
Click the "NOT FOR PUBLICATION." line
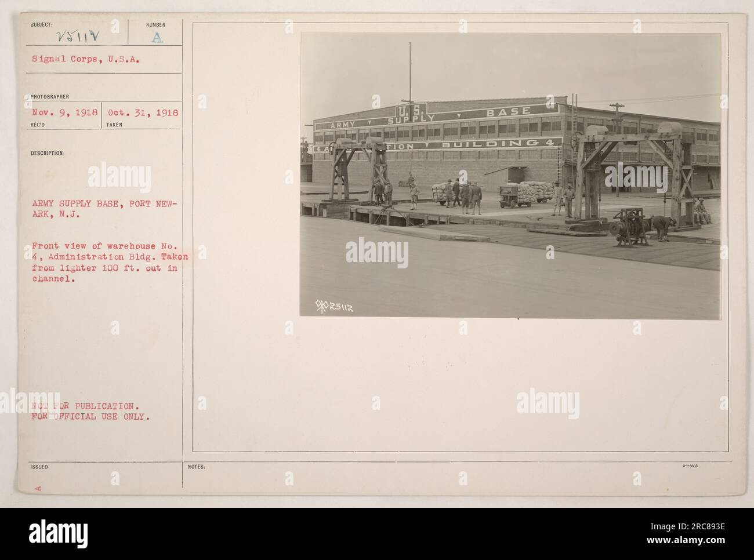pyautogui.click(x=85, y=405)
